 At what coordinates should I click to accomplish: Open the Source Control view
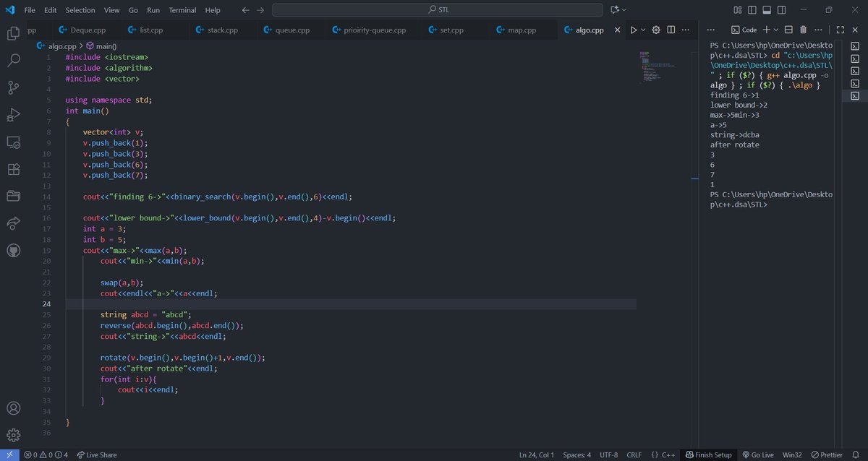[x=13, y=87]
